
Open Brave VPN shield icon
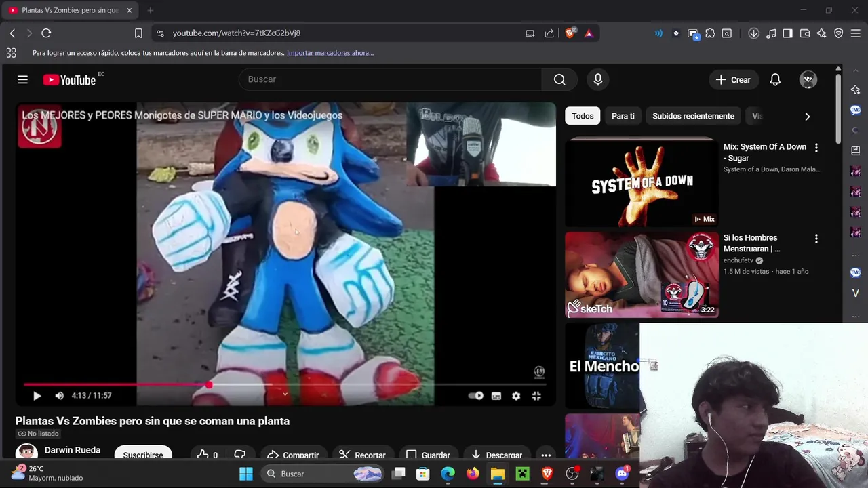(x=839, y=33)
